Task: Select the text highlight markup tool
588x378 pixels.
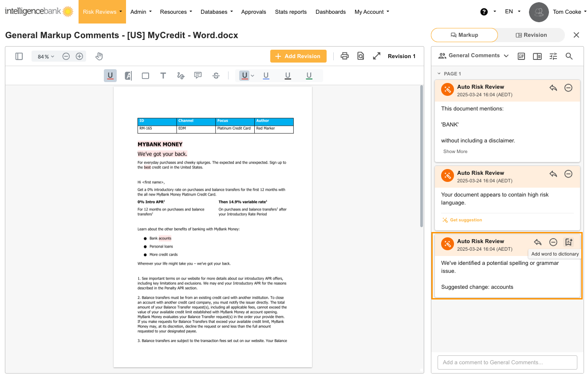Action: 128,76
